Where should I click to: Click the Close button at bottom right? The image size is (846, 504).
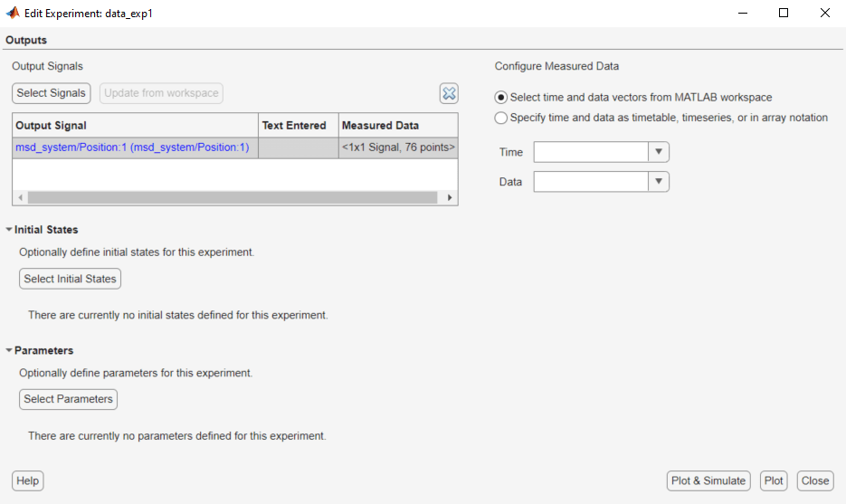click(814, 480)
